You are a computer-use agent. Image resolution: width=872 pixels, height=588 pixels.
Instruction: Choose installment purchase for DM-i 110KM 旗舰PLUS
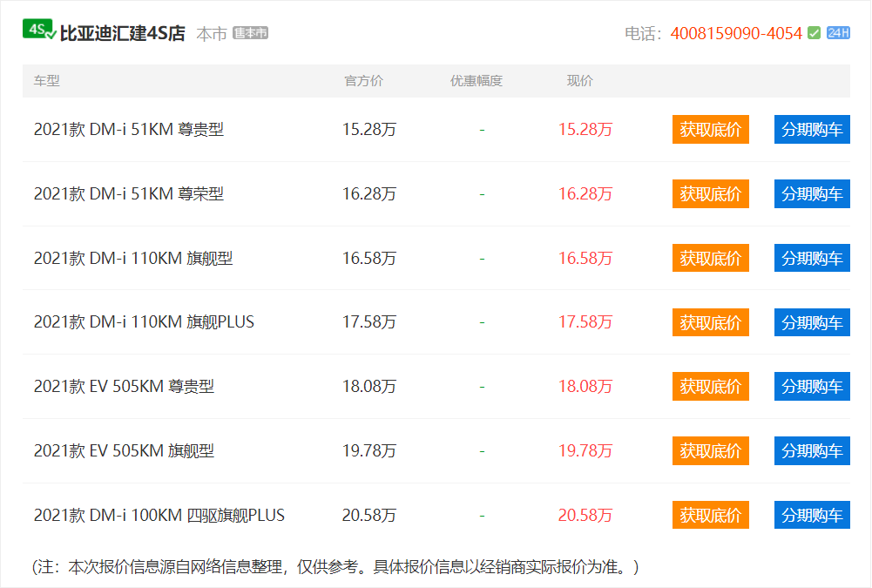point(812,322)
